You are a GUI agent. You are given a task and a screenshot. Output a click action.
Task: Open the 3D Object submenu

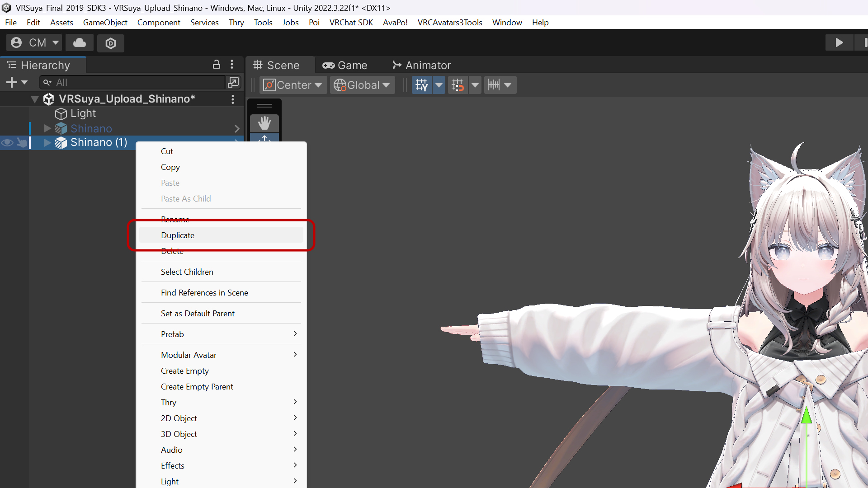pos(221,434)
